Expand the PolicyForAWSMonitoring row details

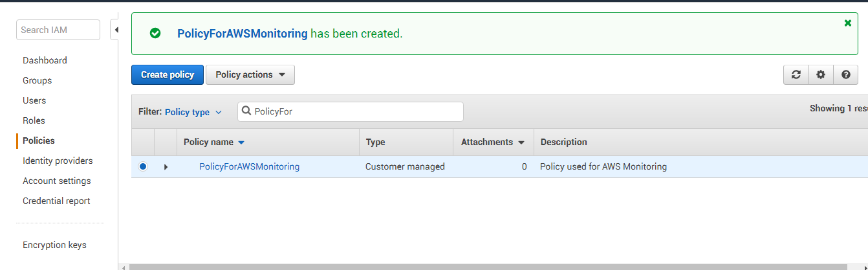[166, 167]
